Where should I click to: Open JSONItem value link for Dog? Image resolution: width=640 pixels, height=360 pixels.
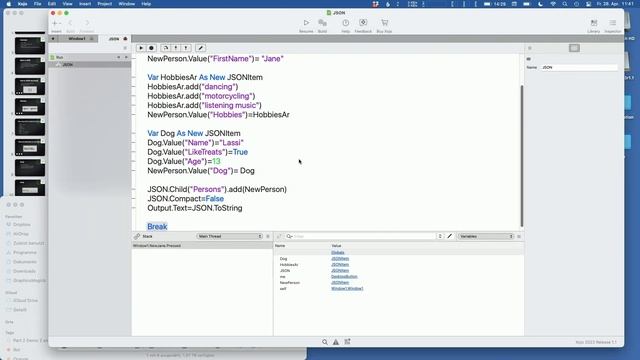tap(340, 259)
